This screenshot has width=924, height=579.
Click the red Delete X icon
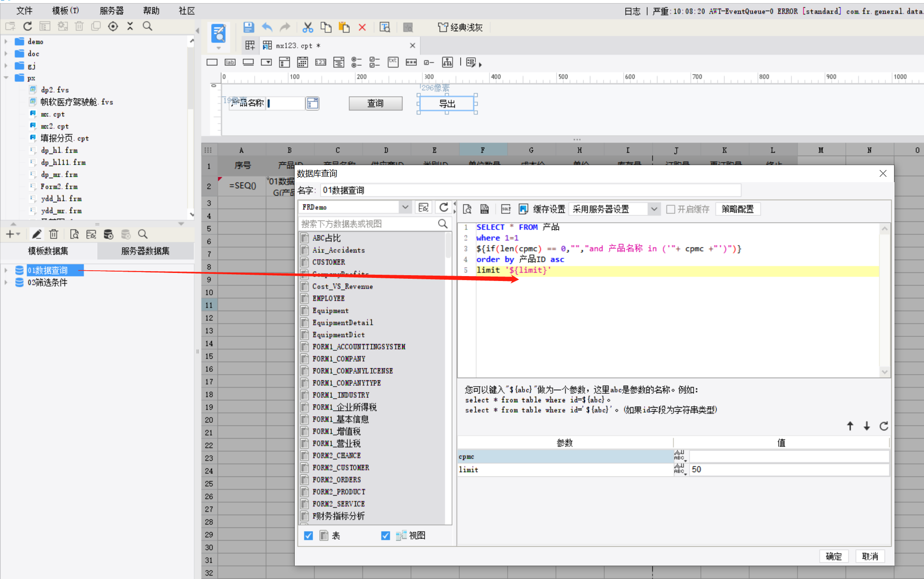[362, 27]
